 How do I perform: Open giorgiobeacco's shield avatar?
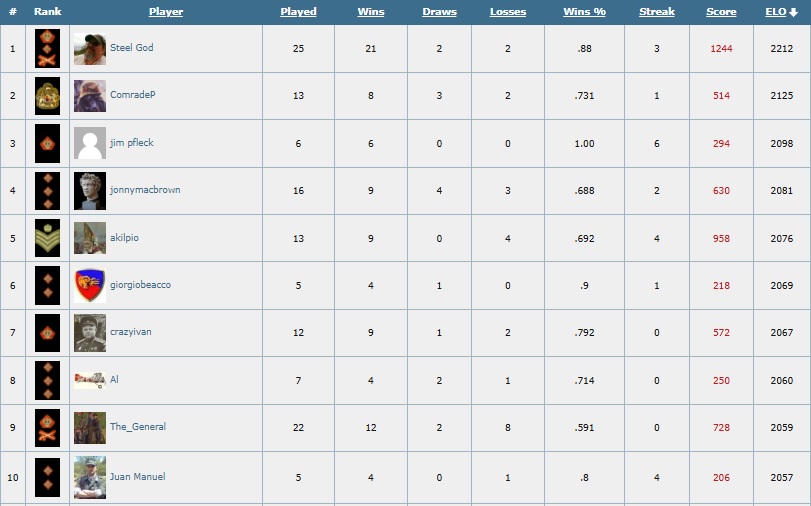tap(89, 286)
